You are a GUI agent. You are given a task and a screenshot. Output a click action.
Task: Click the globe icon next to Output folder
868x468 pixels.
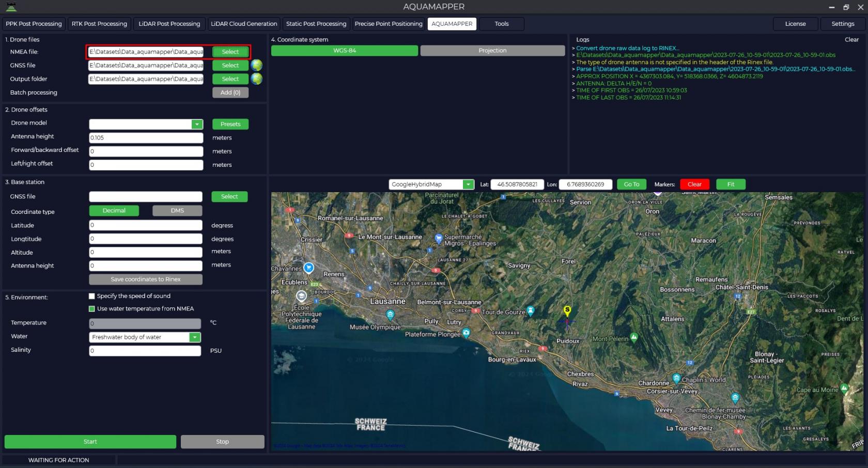[x=257, y=79]
